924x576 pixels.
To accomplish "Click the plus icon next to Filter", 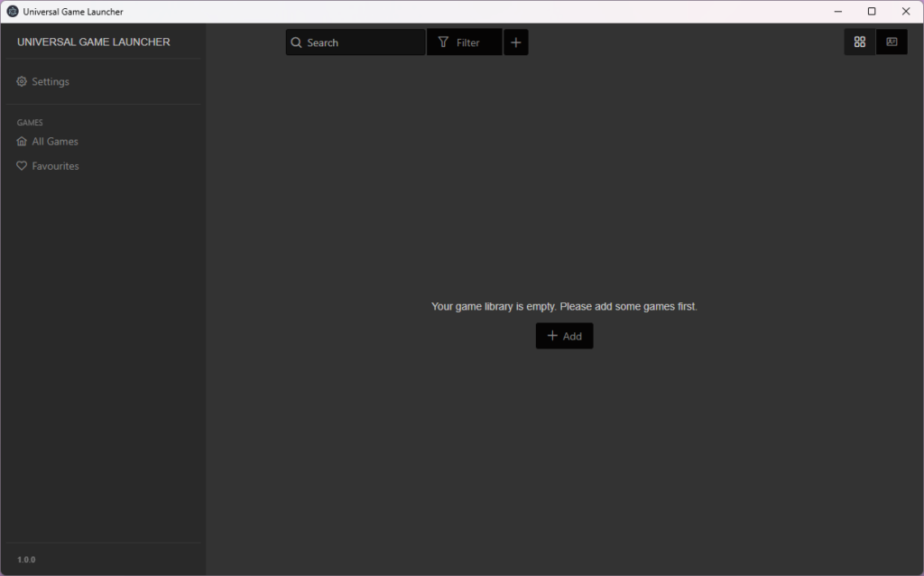I will tap(515, 42).
